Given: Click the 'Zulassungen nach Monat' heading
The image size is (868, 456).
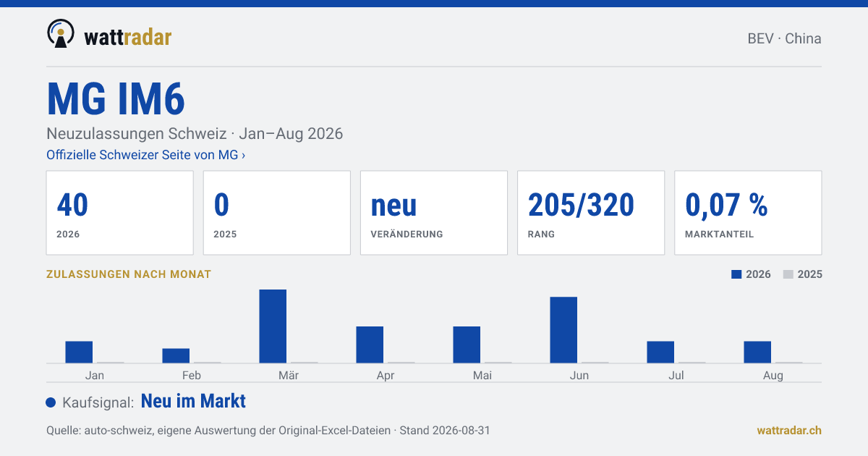Looking at the screenshot, I should pyautogui.click(x=129, y=274).
